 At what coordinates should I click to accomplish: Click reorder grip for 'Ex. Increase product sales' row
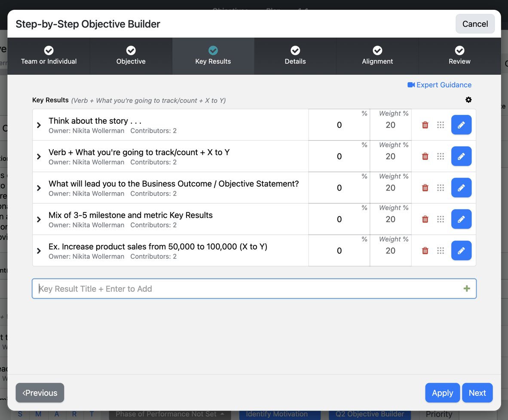coord(440,251)
